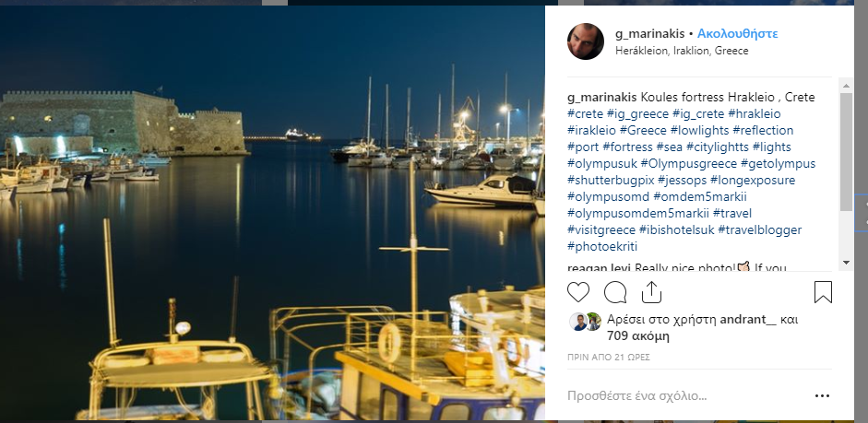Click the #photoekriti hashtag
Screen dimensions: 868x423
click(602, 246)
